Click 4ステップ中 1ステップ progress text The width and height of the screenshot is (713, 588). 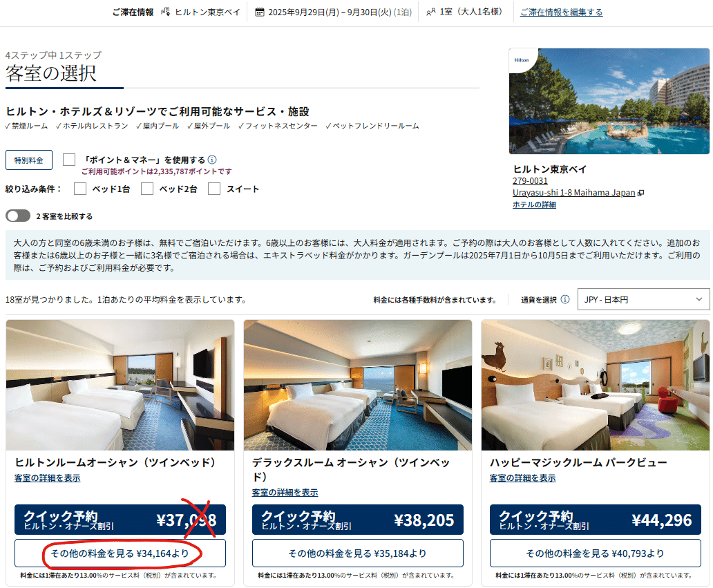tap(54, 55)
